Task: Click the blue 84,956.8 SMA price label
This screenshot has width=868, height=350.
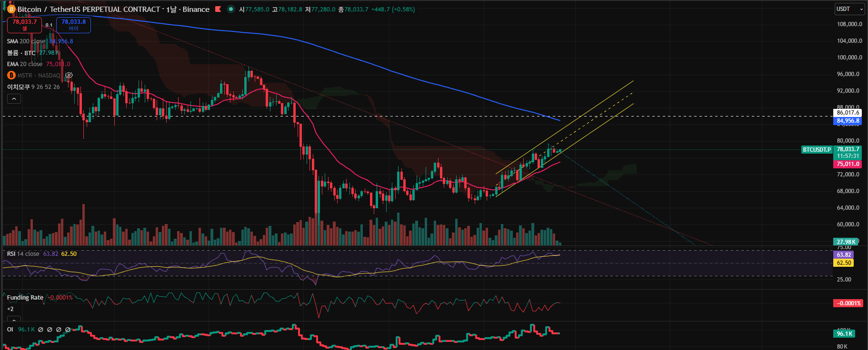Action: tap(848, 121)
